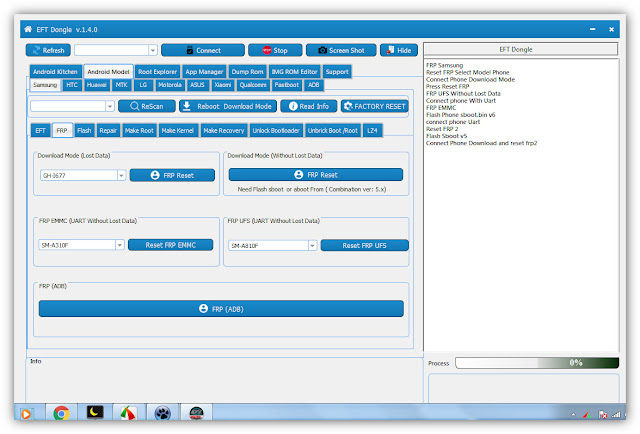The width and height of the screenshot is (640, 434).
Task: Click the Reset FRP EMMC button
Action: coord(171,245)
